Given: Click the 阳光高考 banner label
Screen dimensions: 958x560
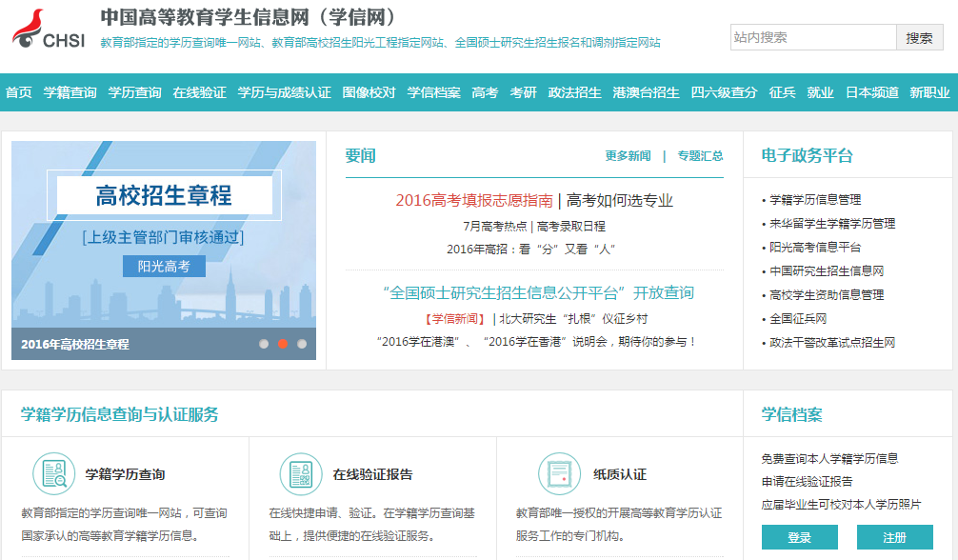Looking at the screenshot, I should [x=164, y=267].
